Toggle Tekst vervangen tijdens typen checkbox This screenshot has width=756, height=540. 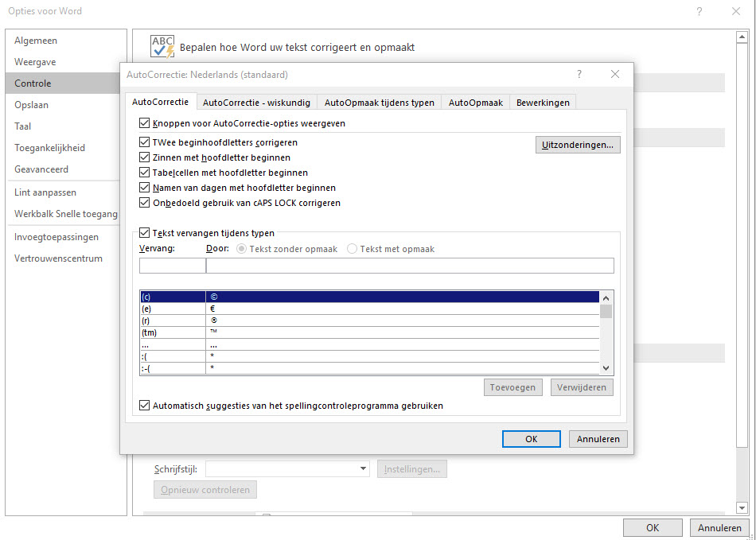click(144, 233)
